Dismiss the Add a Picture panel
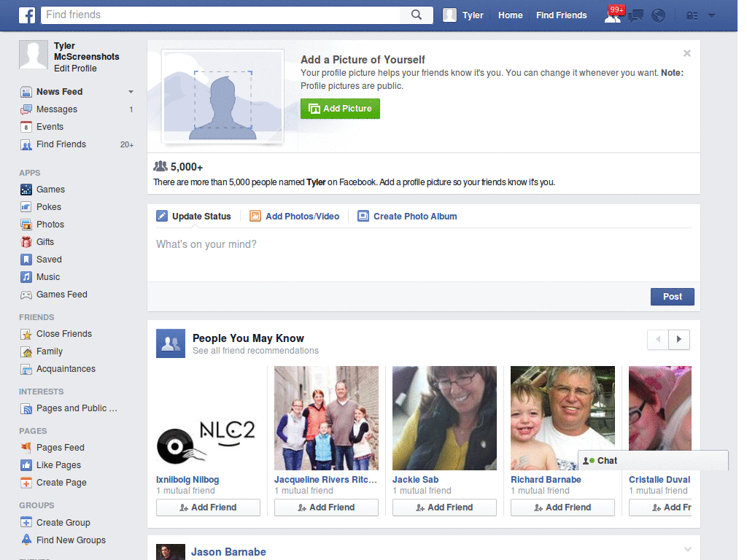 point(687,53)
